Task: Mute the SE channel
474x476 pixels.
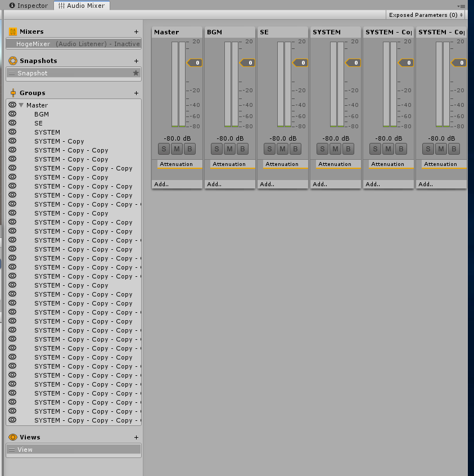Action: (282, 149)
